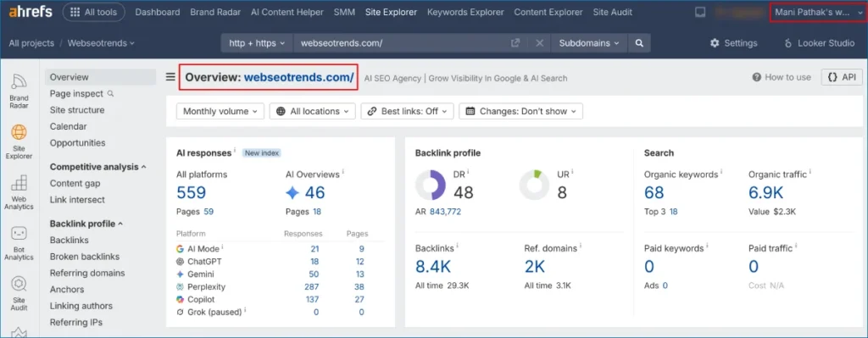The width and height of the screenshot is (868, 338).
Task: Open the Monthly volume dropdown
Action: click(220, 111)
